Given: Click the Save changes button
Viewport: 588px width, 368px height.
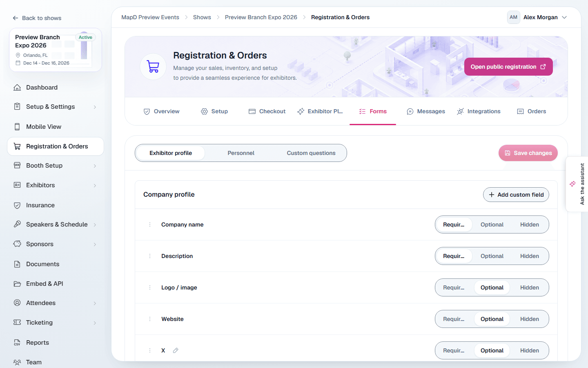Looking at the screenshot, I should coord(528,153).
